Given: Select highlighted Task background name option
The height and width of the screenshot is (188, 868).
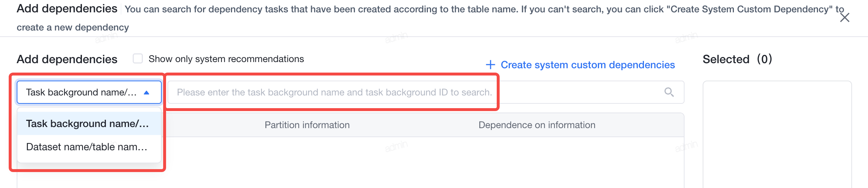Looking at the screenshot, I should [x=89, y=123].
